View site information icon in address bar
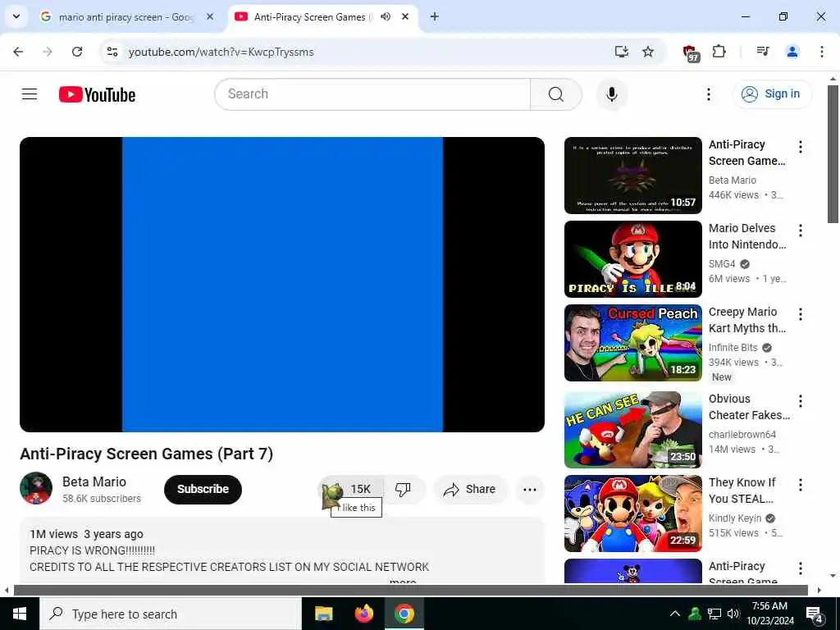Viewport: 840px width, 630px height. pyautogui.click(x=112, y=52)
